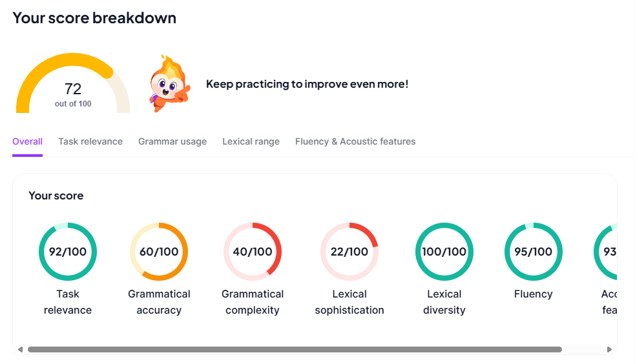Click the Lexical diversity 100/100 ring

(444, 252)
